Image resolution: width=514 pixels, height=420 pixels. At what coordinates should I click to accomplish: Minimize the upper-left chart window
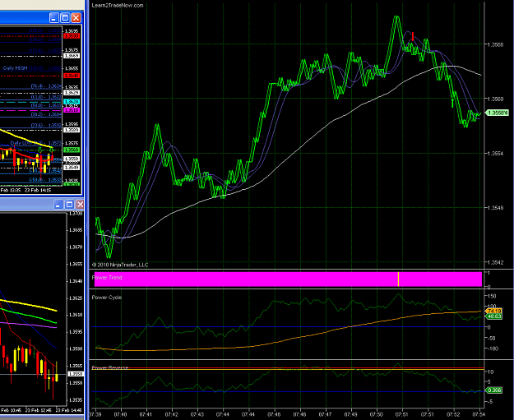click(54, 18)
